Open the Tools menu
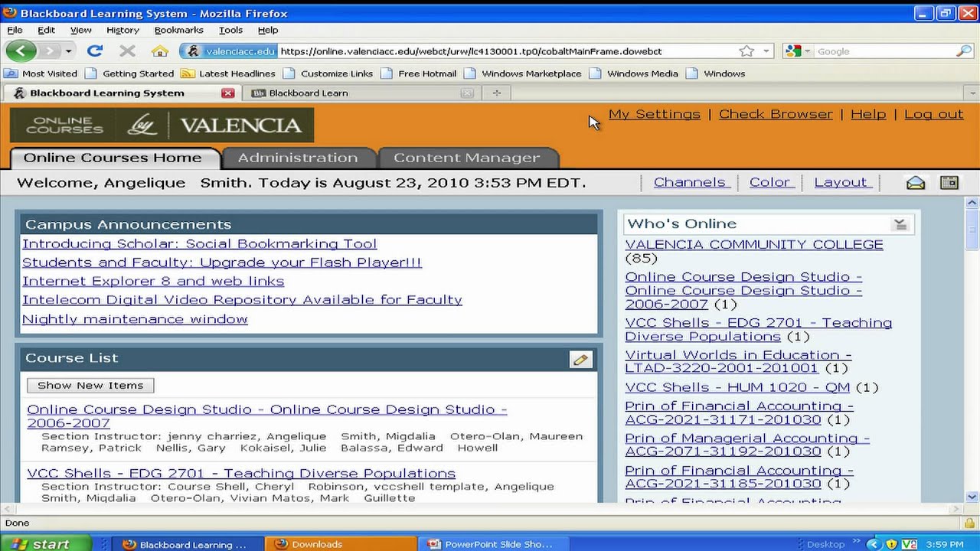The width and height of the screenshot is (980, 551). 230,30
